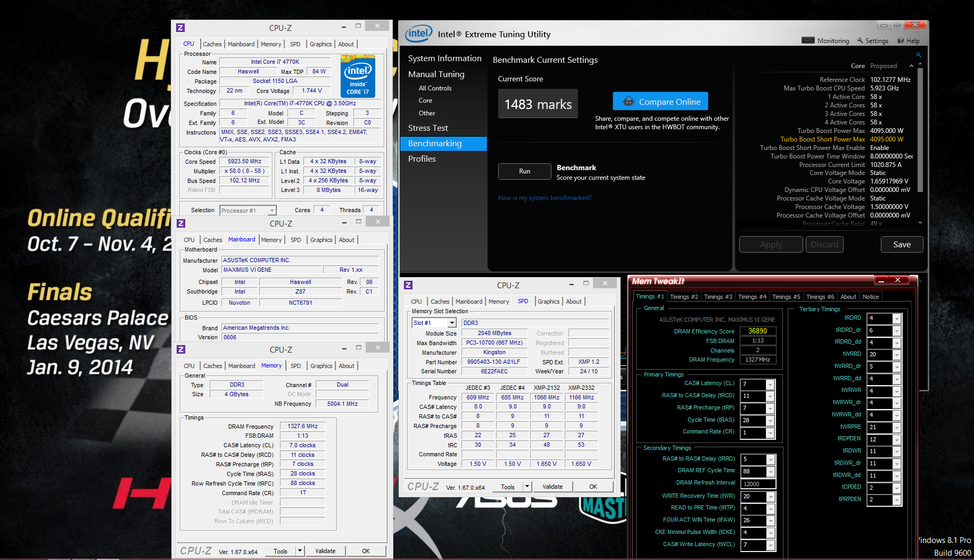This screenshot has width=974, height=560.
Task: Open Settings wrench icon in Intel XTU
Action: pos(860,41)
